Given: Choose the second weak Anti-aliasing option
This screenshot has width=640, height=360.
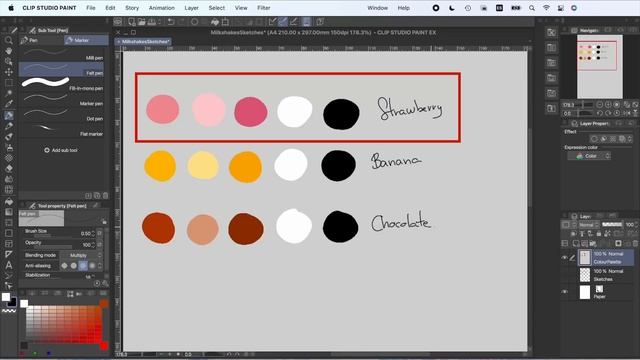Looking at the screenshot, I should pos(73,266).
